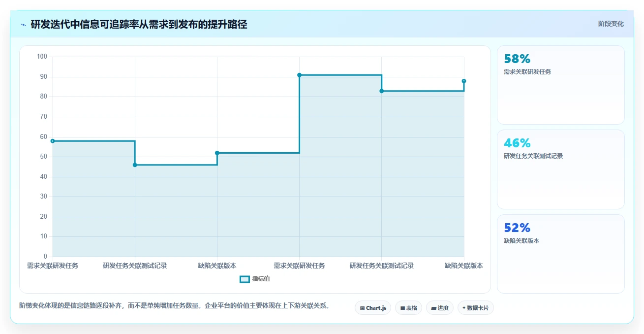Click the 数据卡片 pill button
The image size is (644, 334).
475,308
